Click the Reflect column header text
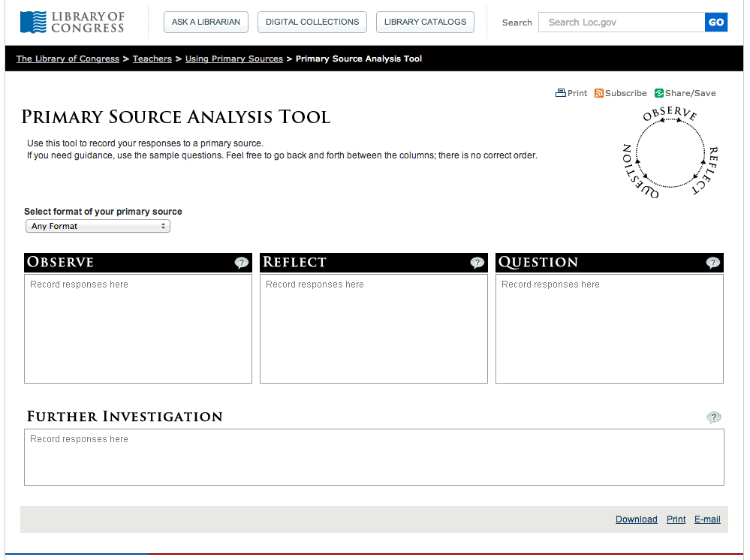This screenshot has width=750, height=560. pyautogui.click(x=294, y=262)
